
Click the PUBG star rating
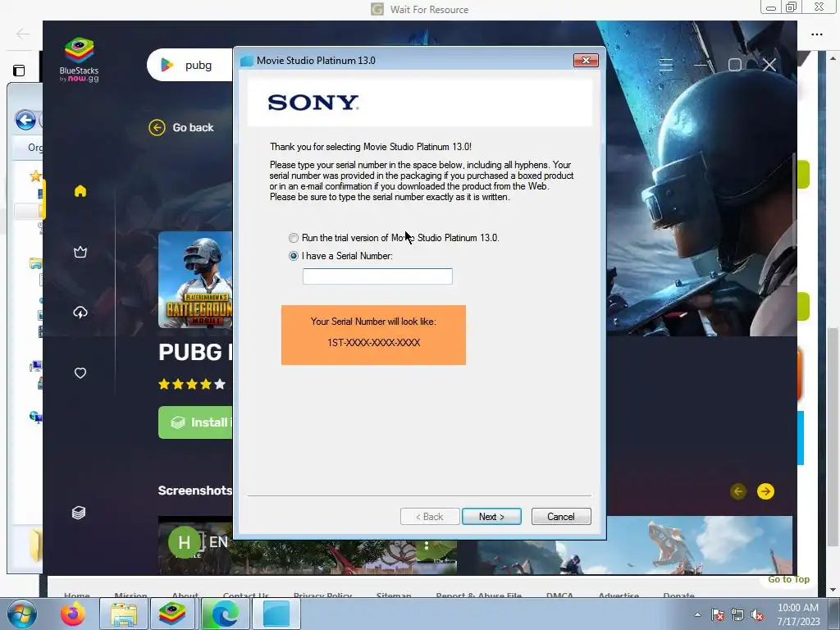192,384
